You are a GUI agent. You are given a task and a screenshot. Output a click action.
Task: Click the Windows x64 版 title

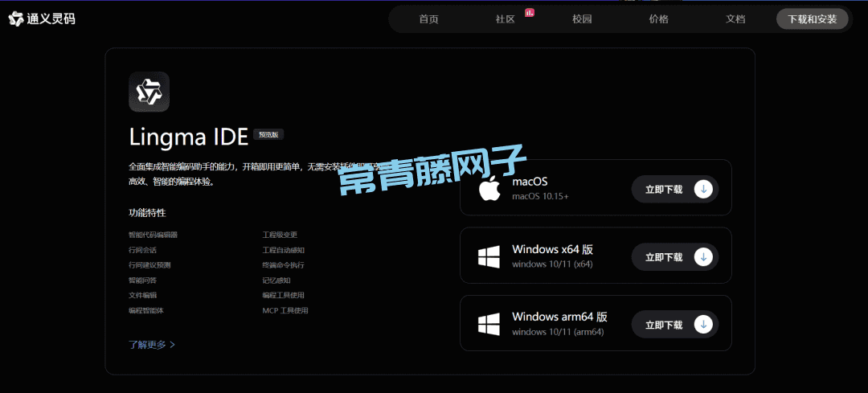click(x=552, y=249)
